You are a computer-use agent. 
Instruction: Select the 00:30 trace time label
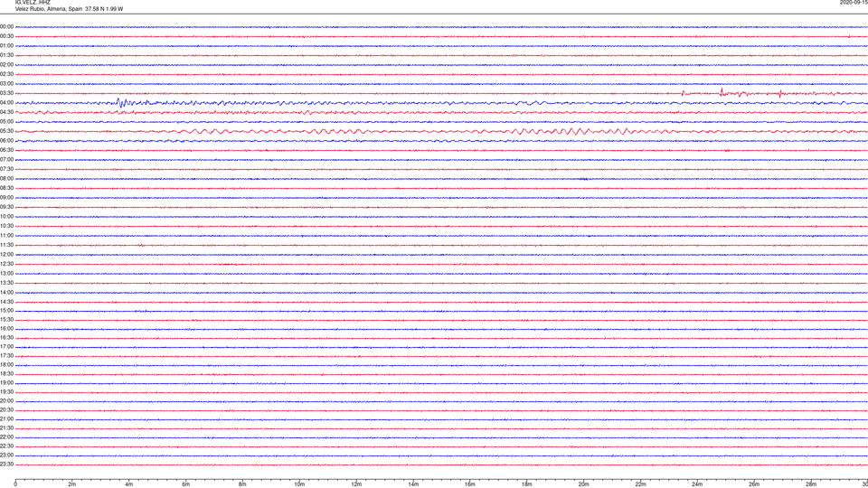[x=6, y=36]
